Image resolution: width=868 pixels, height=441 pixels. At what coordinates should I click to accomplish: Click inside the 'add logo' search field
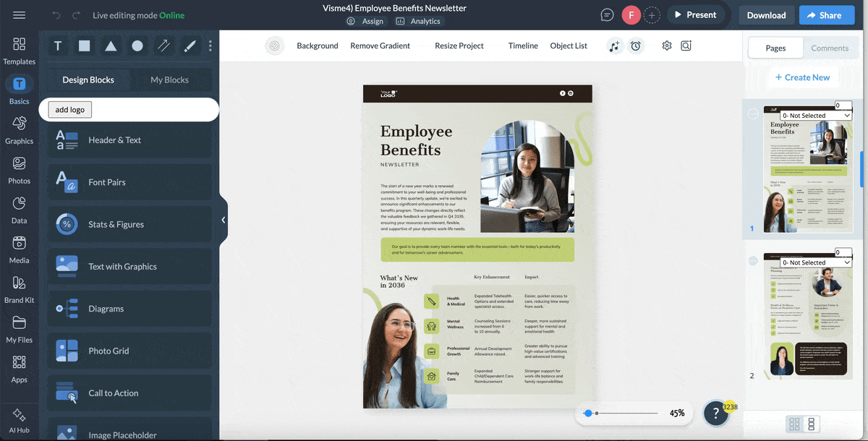click(x=69, y=109)
